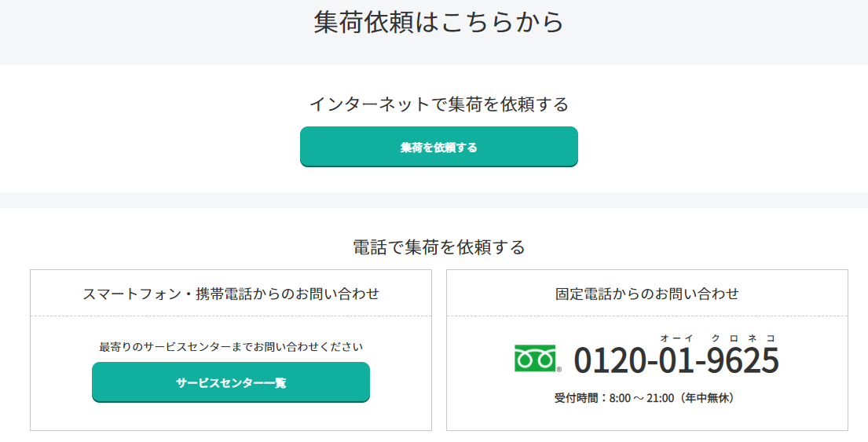Click the 9625 digits of the phone number
868x442 pixels.
click(x=743, y=360)
